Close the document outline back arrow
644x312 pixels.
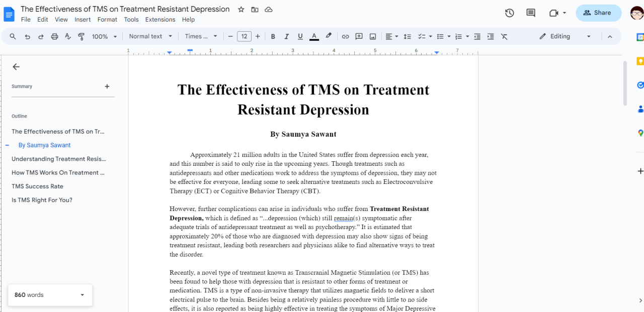coord(16,67)
